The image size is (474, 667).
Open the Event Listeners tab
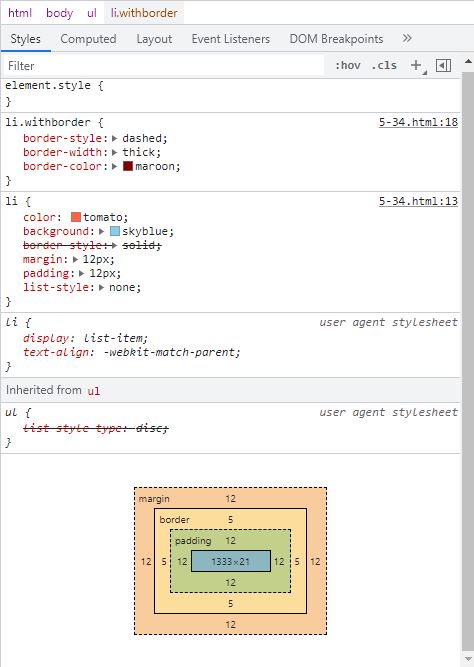(231, 39)
